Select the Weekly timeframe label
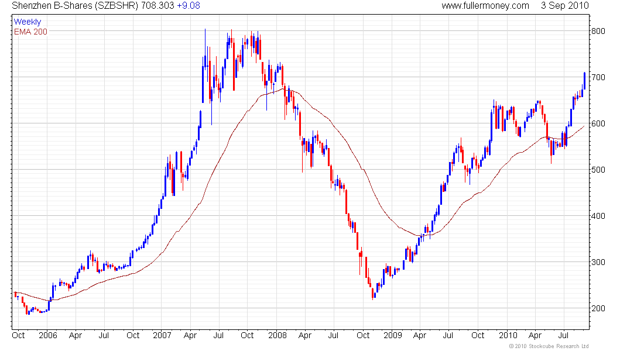 pos(28,22)
